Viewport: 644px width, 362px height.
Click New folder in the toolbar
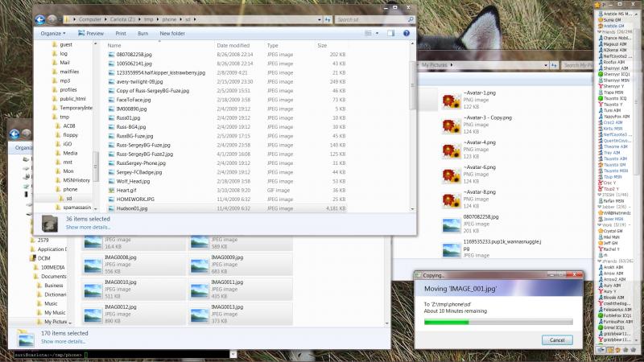(172, 33)
